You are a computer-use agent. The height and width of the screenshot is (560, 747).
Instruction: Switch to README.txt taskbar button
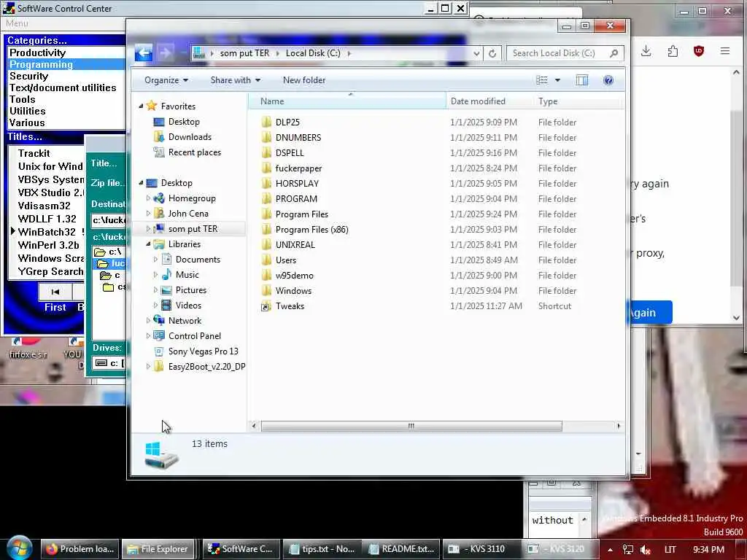click(x=402, y=549)
